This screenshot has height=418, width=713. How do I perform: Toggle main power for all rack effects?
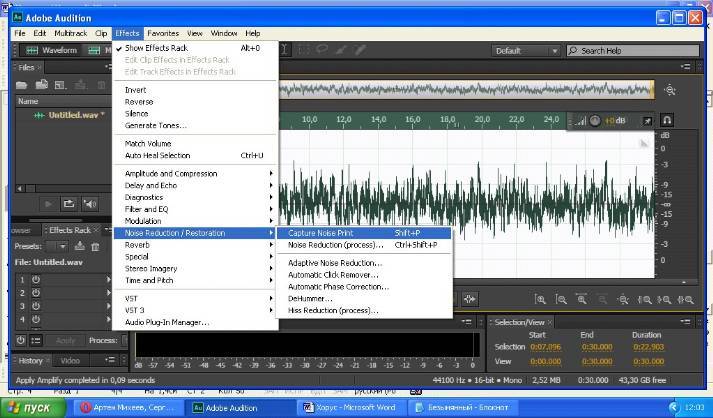point(21,340)
